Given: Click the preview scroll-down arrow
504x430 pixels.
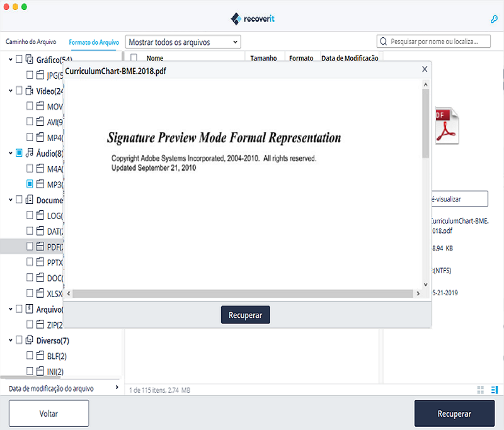Looking at the screenshot, I should [426, 284].
